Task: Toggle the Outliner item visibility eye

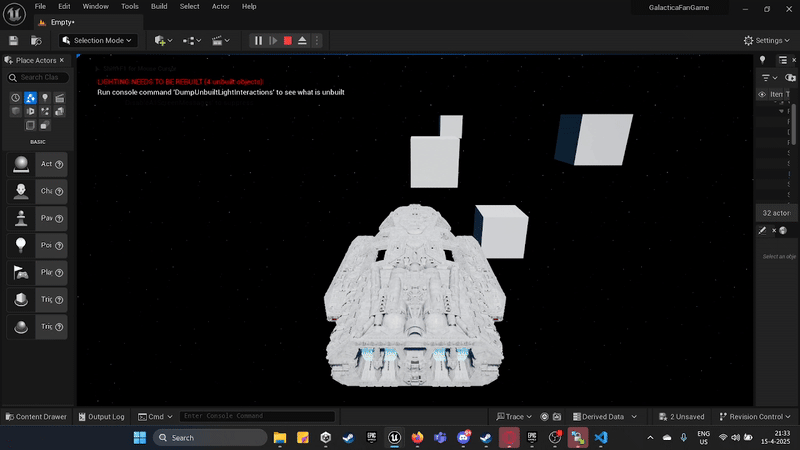Action: 763,95
